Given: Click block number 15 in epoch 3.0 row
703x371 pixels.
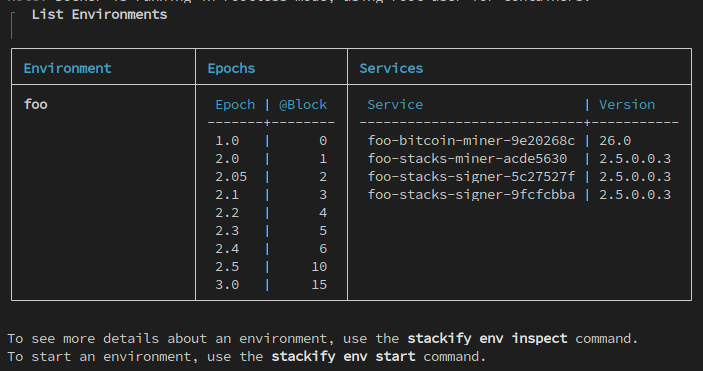Looking at the screenshot, I should pos(319,284).
